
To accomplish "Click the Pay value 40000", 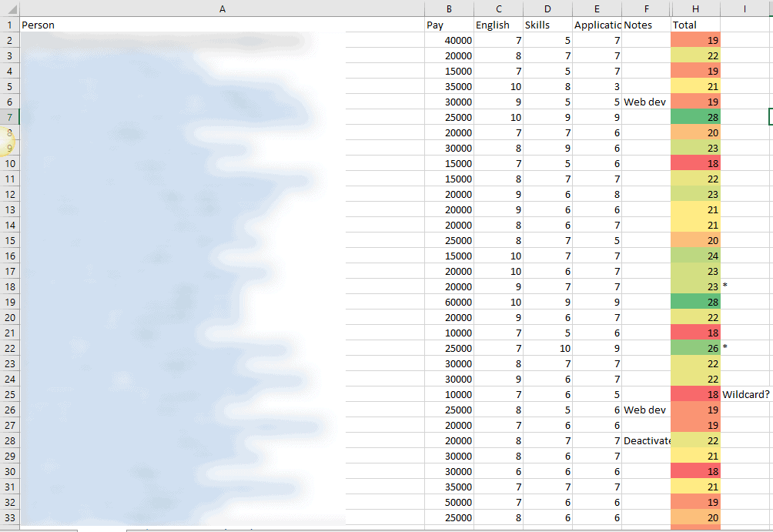I will click(449, 40).
